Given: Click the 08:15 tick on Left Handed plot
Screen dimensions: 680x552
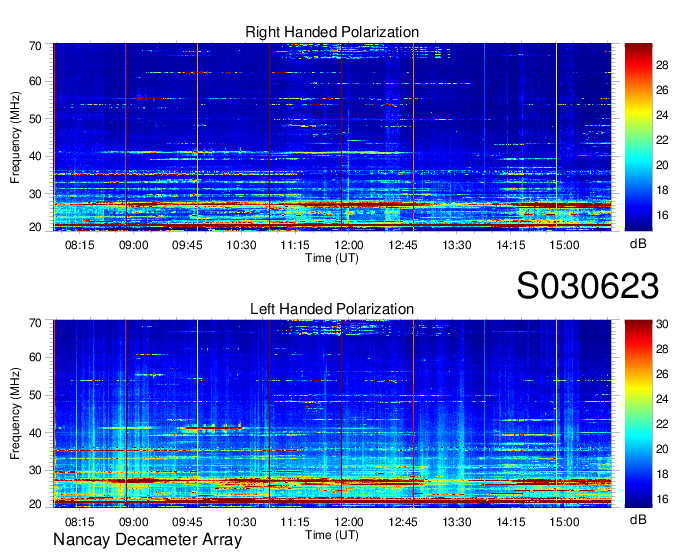Looking at the screenshot, I should pyautogui.click(x=79, y=522).
